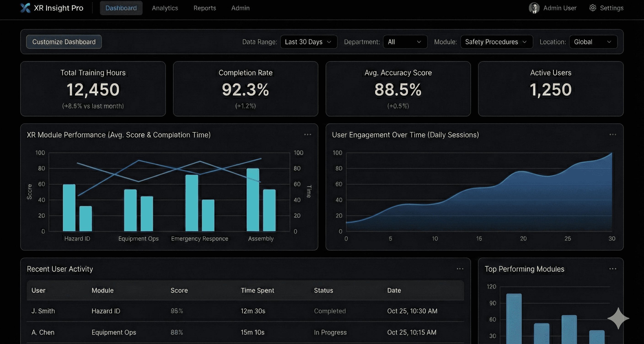Screen dimensions: 644x344
Task: Open the Reports tab
Action: [204, 8]
